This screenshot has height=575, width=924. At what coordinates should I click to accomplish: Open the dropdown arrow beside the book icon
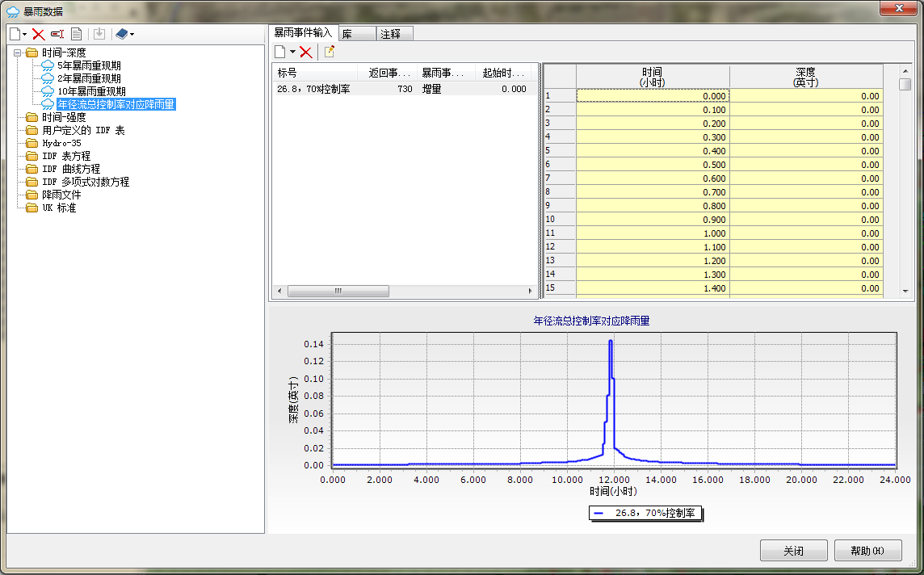[132, 35]
